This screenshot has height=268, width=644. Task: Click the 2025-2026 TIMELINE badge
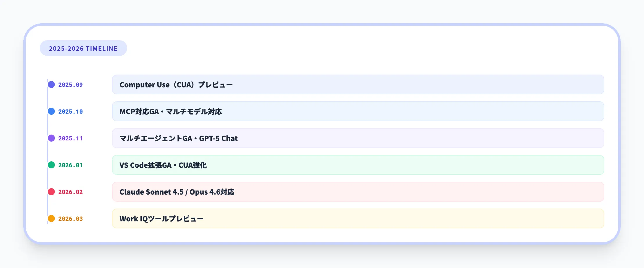[x=83, y=48]
